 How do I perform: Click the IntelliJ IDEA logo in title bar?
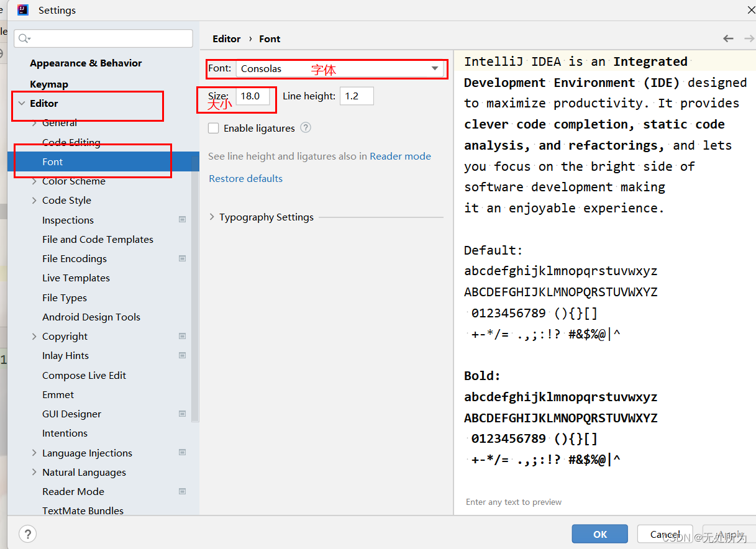[23, 10]
